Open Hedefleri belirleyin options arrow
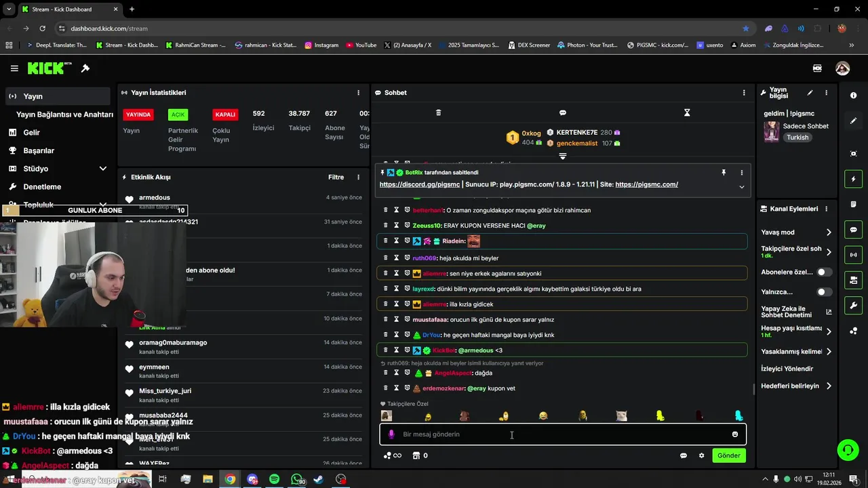Viewport: 868px width, 488px height. pyautogui.click(x=829, y=386)
